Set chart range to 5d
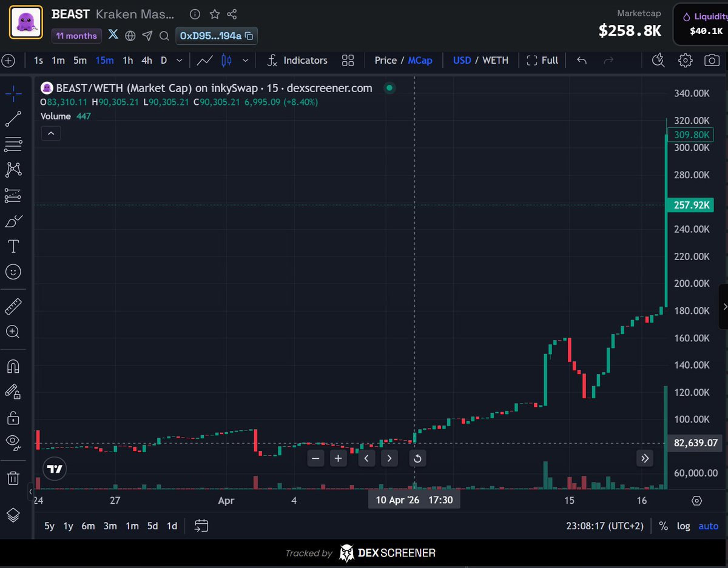Viewport: 728px width, 568px height. (x=153, y=526)
